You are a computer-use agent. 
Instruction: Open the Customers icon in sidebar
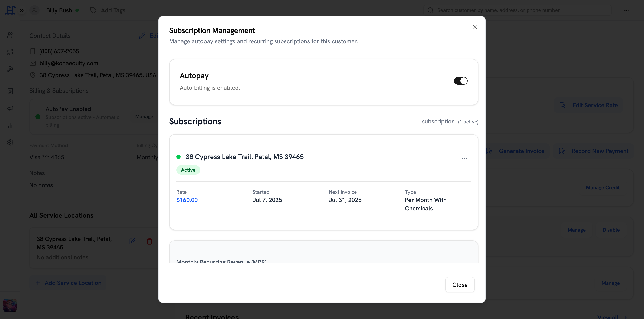10,35
